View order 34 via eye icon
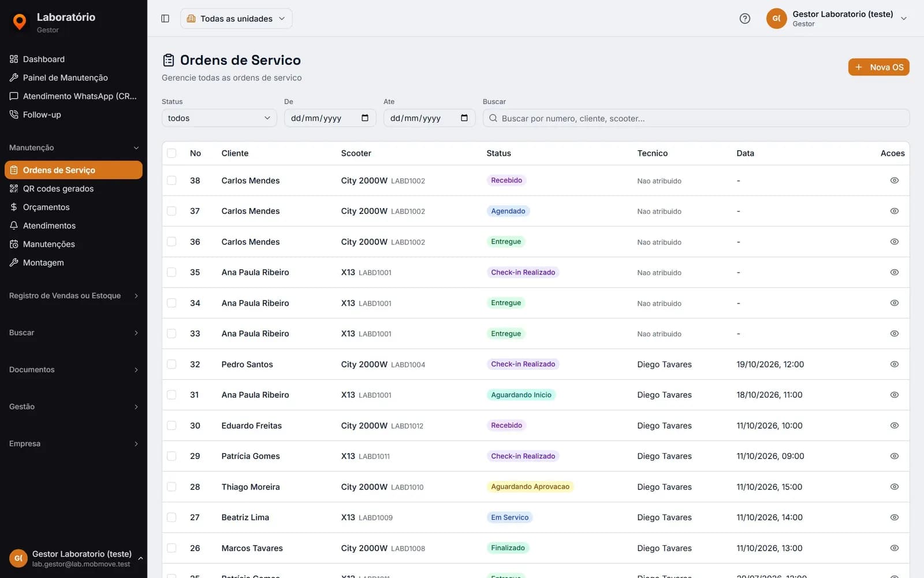Viewport: 924px width, 578px height. [x=894, y=303]
